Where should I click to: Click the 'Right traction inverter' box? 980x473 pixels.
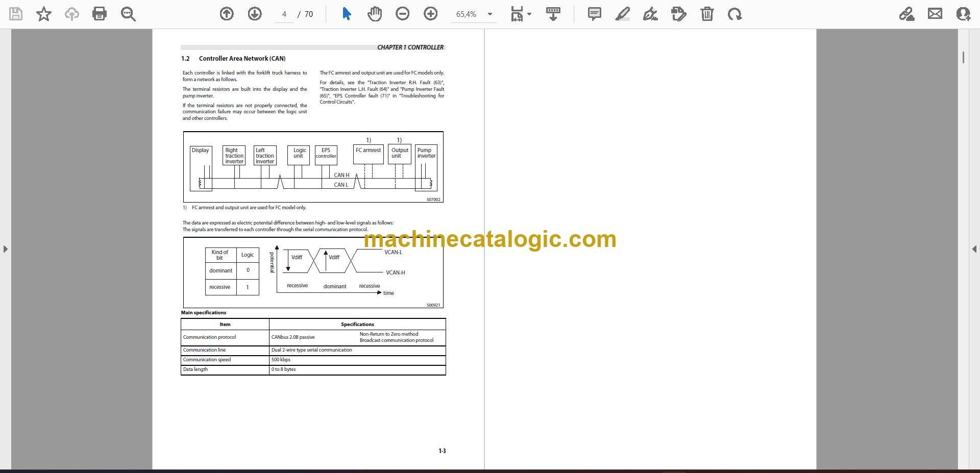(x=234, y=155)
